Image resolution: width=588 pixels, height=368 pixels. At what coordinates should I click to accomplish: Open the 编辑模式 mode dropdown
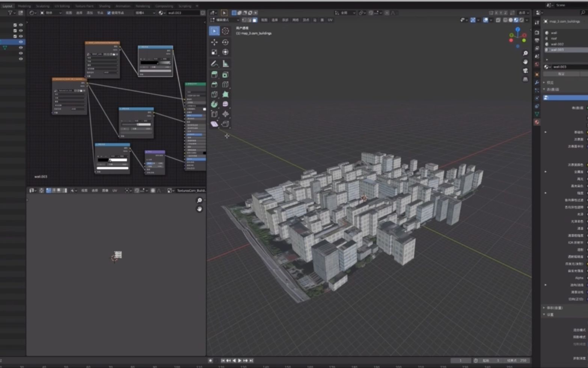[224, 20]
